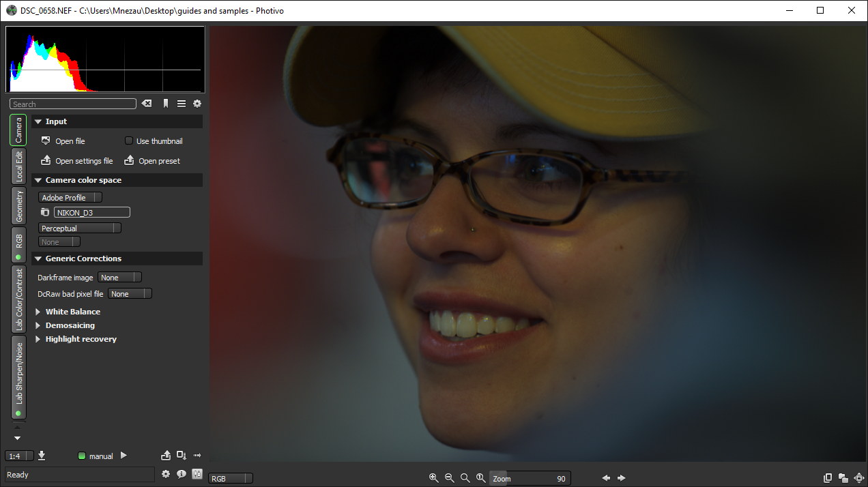Click the info speech bubble icon near Ready
The height and width of the screenshot is (487, 868).
pyautogui.click(x=181, y=473)
